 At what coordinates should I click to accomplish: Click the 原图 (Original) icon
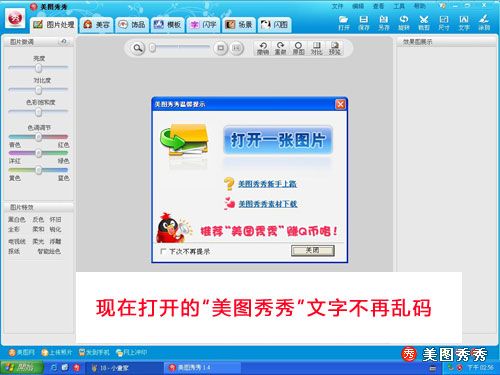(298, 45)
